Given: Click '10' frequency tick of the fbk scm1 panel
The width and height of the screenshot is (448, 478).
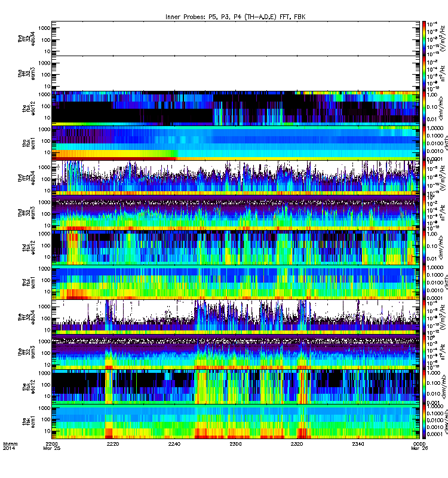Looking at the screenshot, I should tap(48, 431).
